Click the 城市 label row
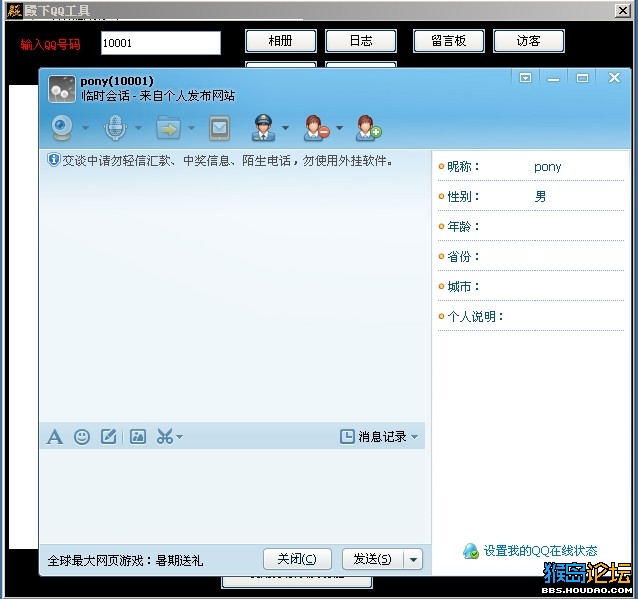638x599 pixels. [x=531, y=286]
